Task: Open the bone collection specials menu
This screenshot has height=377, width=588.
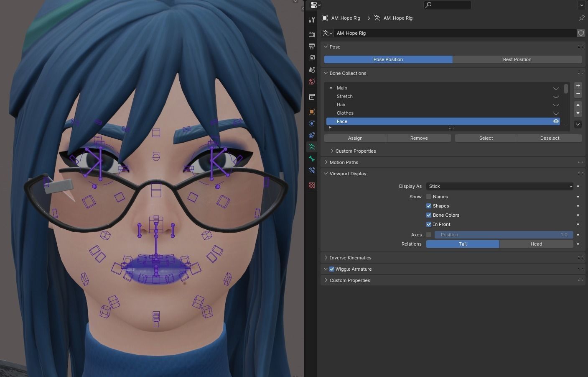Action: [x=578, y=124]
